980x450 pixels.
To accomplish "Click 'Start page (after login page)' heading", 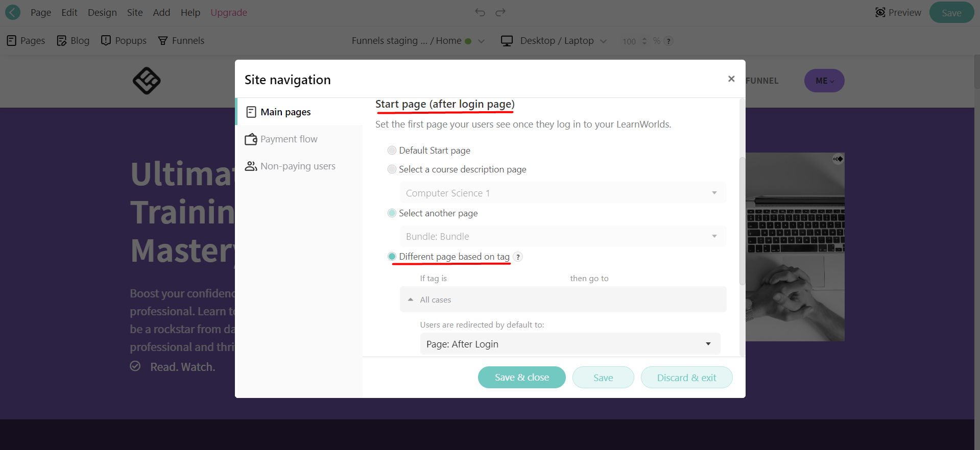I will pyautogui.click(x=445, y=104).
